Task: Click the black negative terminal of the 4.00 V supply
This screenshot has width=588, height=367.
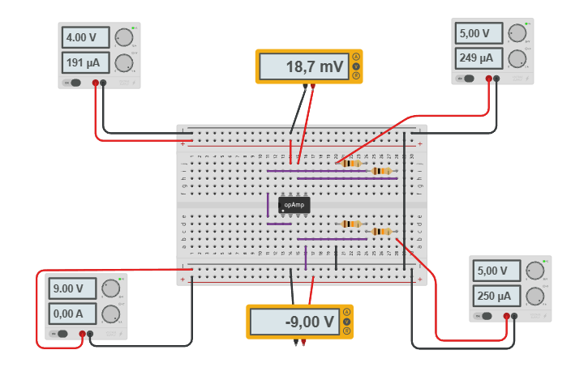Action: [103, 83]
